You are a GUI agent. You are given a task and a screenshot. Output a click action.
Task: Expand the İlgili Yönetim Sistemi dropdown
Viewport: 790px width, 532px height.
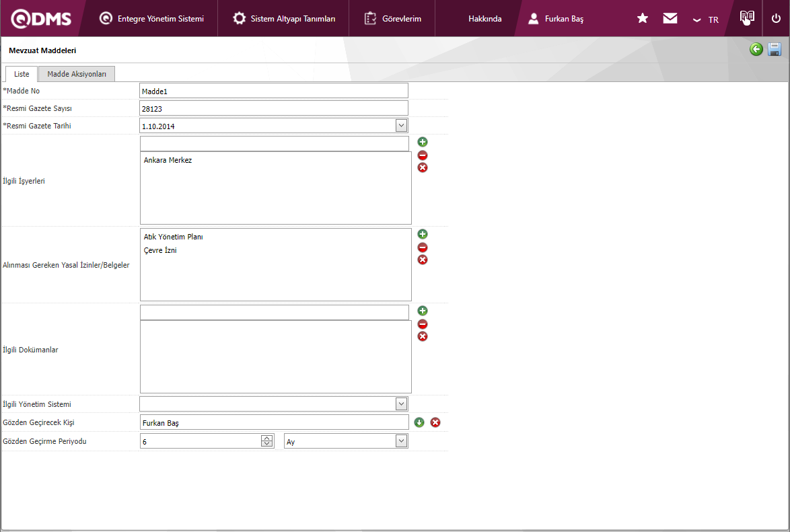(x=401, y=404)
